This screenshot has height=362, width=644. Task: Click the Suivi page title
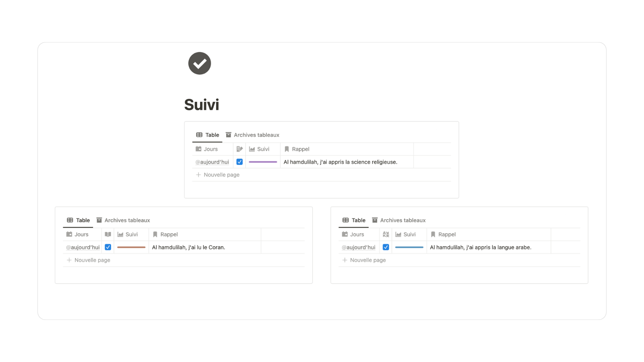[x=202, y=105]
